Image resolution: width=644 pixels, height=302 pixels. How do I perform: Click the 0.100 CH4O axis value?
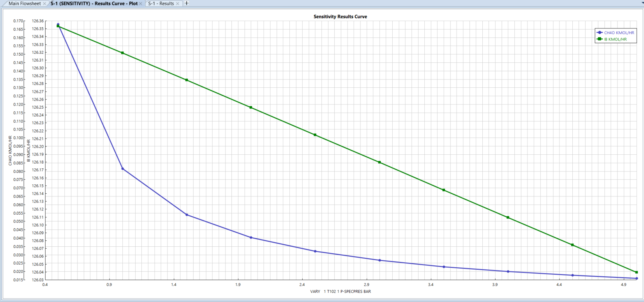[18, 138]
